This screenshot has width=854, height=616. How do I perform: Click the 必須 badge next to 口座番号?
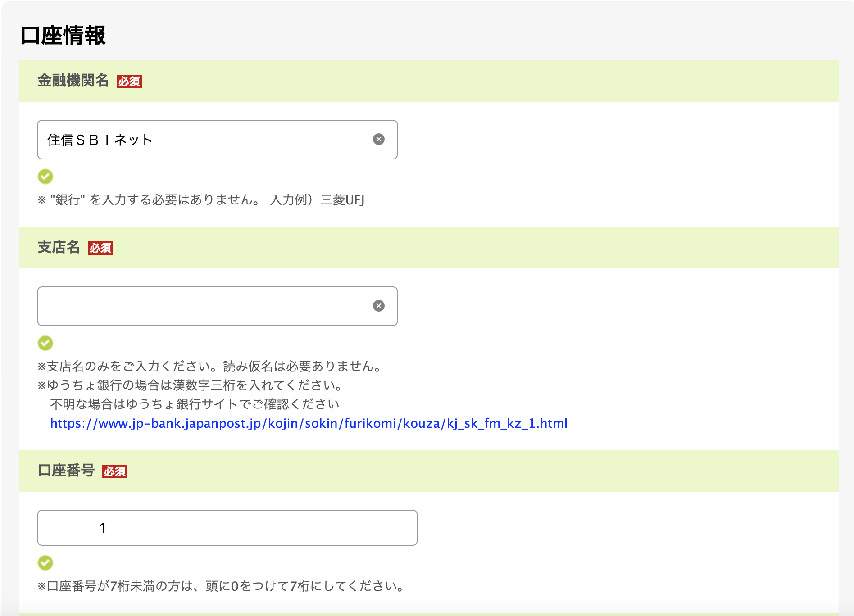(115, 471)
